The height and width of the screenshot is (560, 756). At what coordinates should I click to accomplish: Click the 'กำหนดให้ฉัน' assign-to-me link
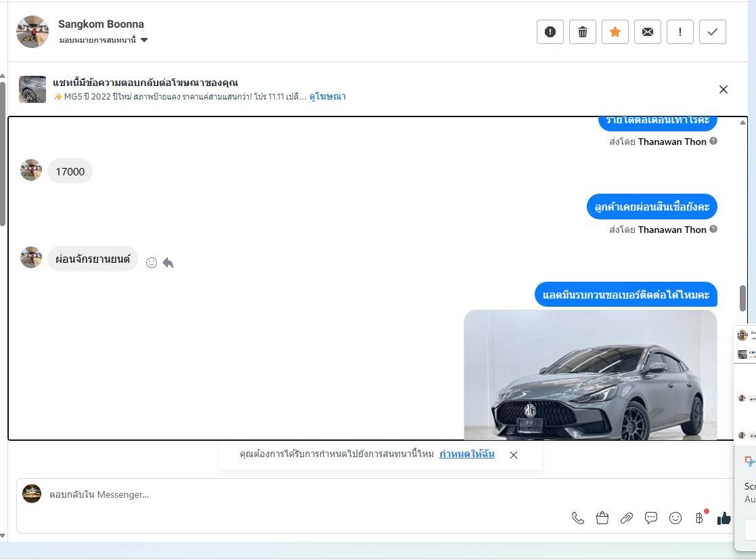(x=467, y=454)
